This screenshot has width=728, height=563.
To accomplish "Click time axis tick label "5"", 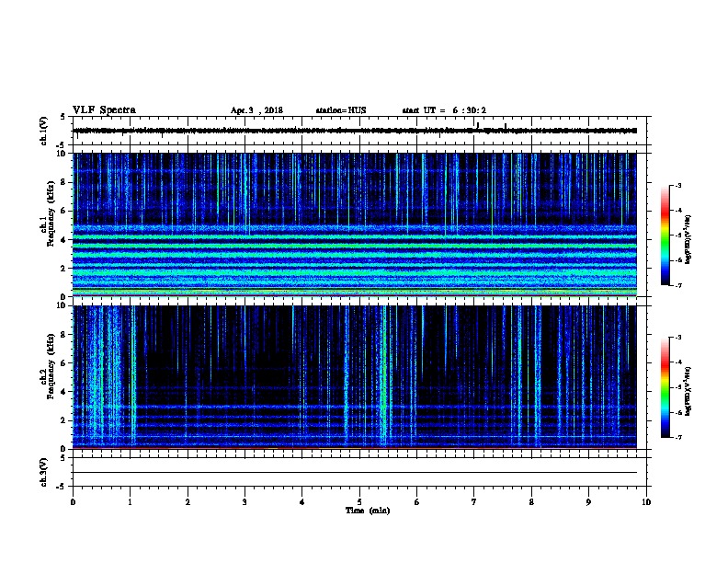I will [359, 502].
